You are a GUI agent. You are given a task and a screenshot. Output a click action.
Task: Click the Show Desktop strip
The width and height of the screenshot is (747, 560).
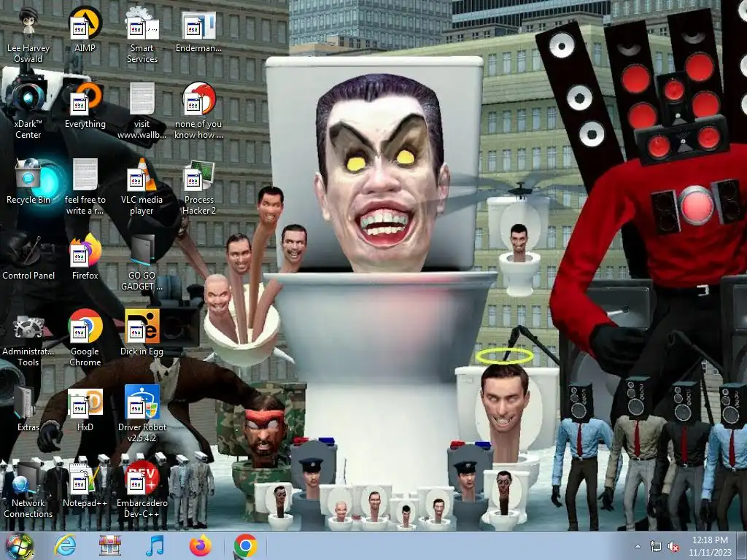[743, 545]
